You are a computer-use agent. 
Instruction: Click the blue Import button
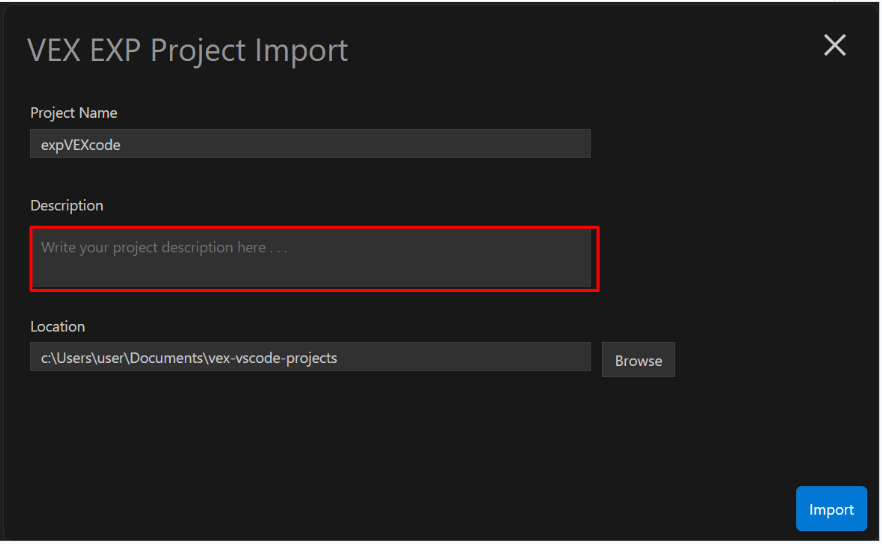pyautogui.click(x=831, y=509)
